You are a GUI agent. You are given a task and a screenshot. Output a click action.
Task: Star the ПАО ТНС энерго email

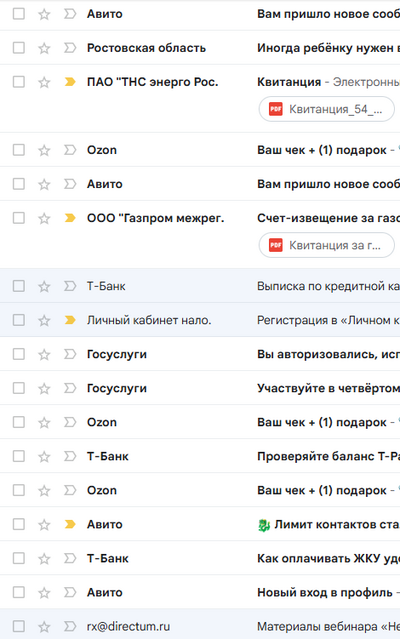point(44,82)
